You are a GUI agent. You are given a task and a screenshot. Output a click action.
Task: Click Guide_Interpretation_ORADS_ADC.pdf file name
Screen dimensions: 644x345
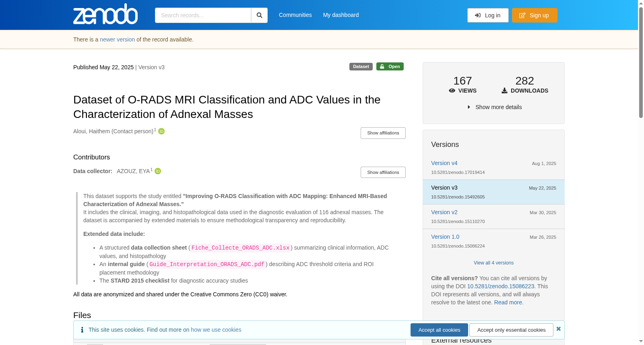(207, 264)
